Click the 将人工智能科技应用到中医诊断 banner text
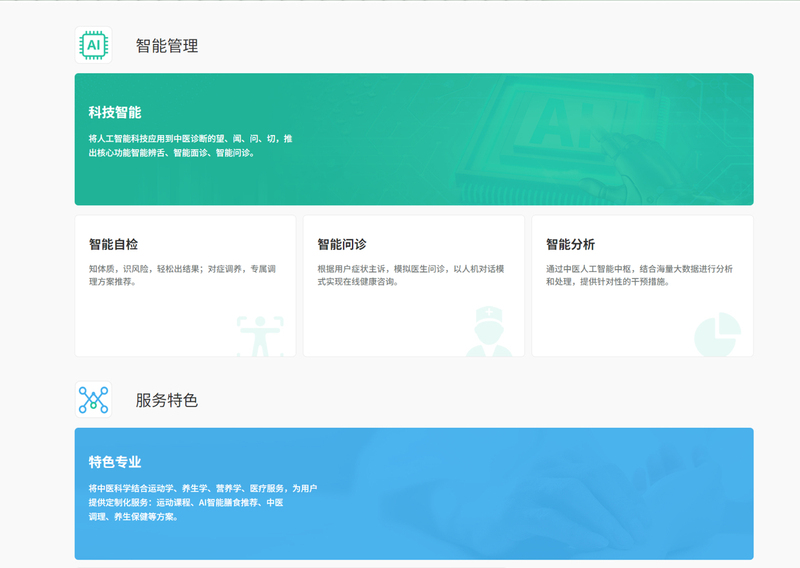 (x=190, y=145)
